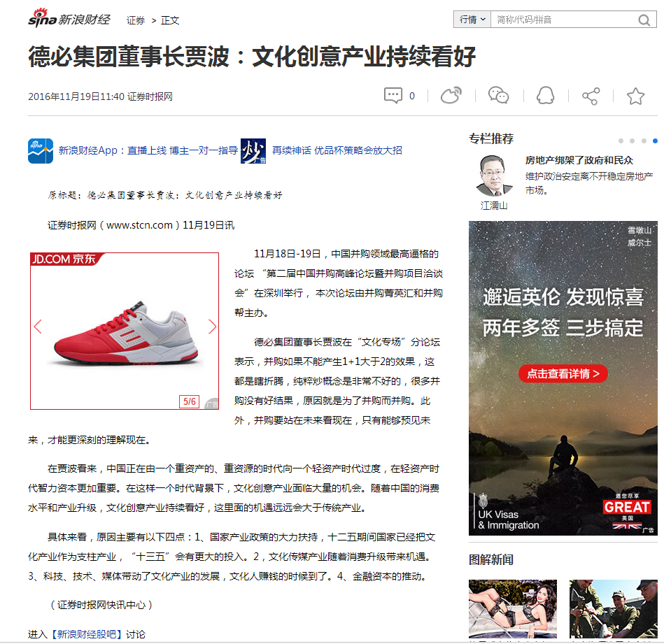Screen dimensions: 664x644
Task: Share the article to QQ icon
Action: (x=546, y=94)
